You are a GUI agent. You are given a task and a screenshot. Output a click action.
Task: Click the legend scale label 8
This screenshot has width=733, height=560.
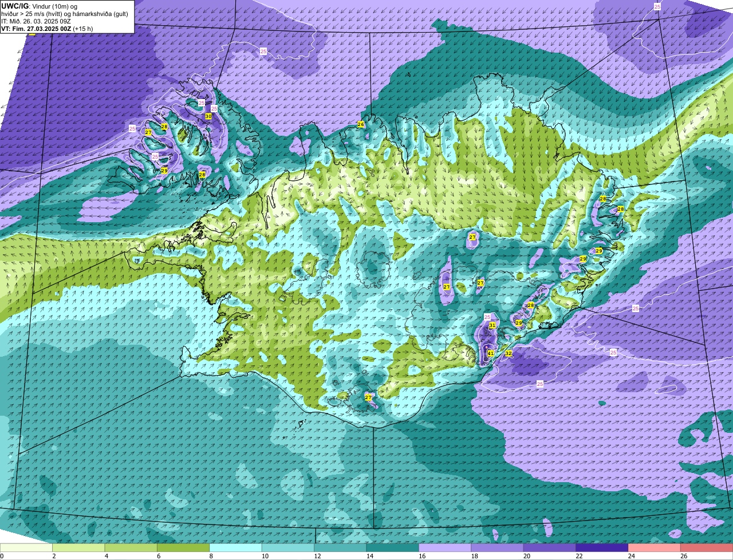coord(211,556)
